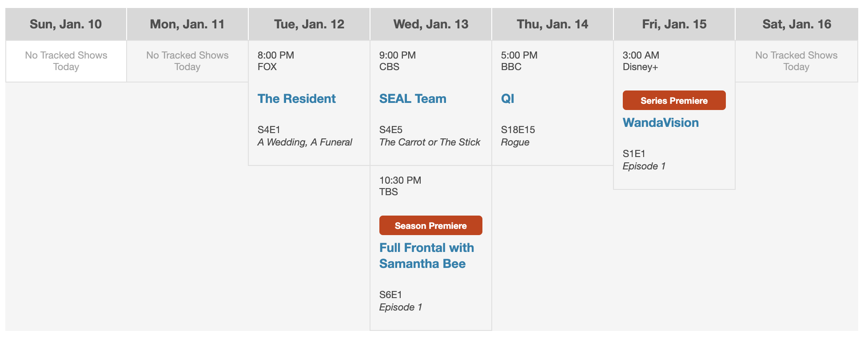Open Full Frontal with Samantha Bee
Screen dimensions: 868x338
point(426,255)
